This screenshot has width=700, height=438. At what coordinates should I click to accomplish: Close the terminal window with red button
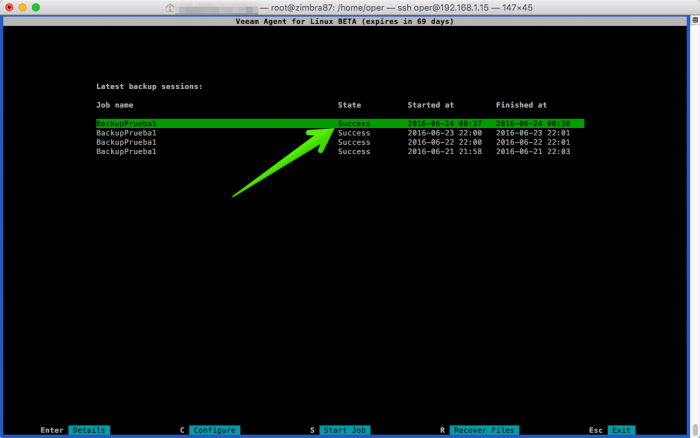point(9,7)
